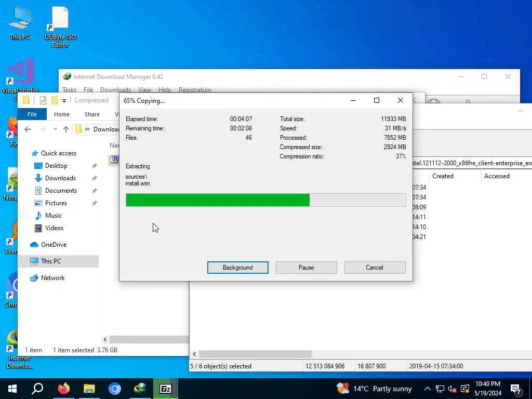This screenshot has height=399, width=532.
Task: Go back in File Explorer
Action: pos(28,129)
